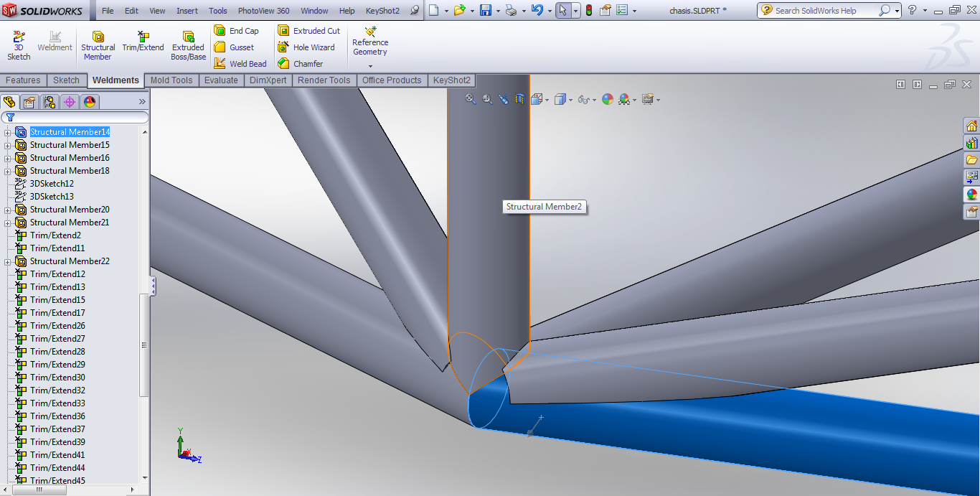Open SolidWorks Resources home in task pane
Image resolution: width=980 pixels, height=496 pixels.
[x=971, y=126]
